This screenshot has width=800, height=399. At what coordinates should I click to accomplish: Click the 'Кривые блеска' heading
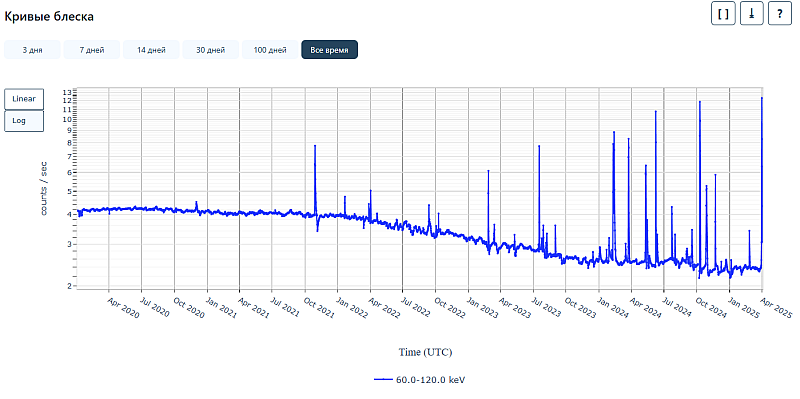49,16
